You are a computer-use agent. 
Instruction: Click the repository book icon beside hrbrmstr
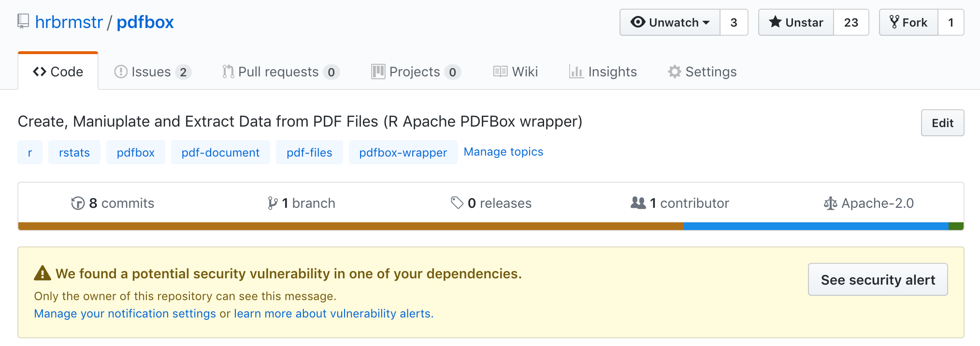click(23, 21)
